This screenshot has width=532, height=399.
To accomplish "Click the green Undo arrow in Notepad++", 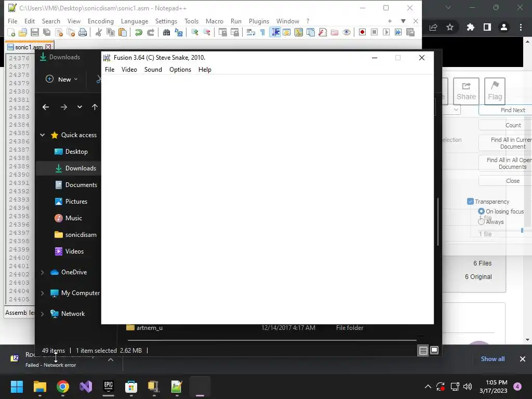I will click(138, 32).
